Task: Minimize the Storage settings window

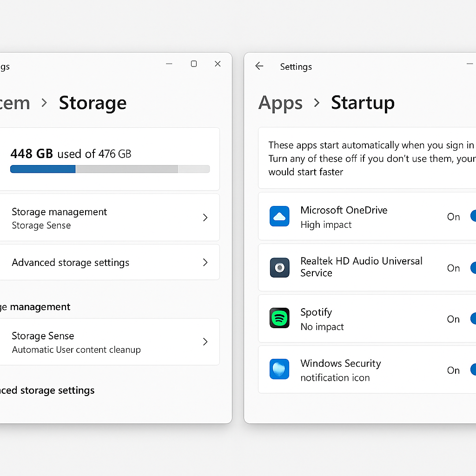Action: [169, 64]
